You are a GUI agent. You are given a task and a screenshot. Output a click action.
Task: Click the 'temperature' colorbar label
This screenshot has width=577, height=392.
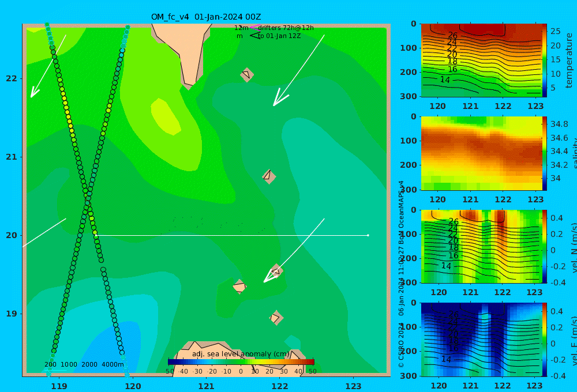click(569, 61)
